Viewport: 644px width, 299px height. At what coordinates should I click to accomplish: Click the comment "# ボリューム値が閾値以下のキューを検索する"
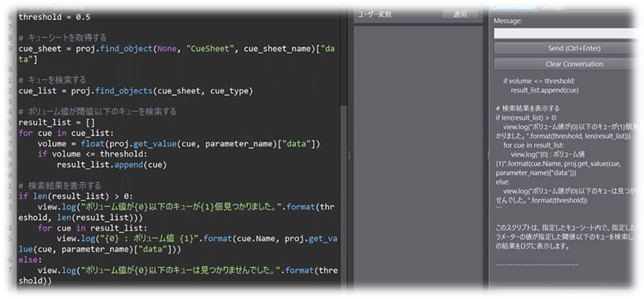click(97, 112)
